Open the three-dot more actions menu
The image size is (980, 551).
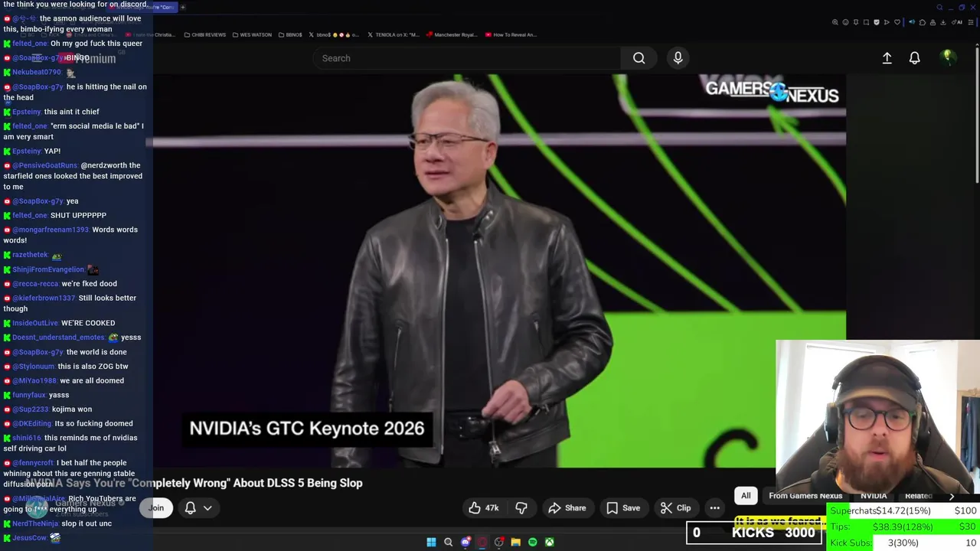714,507
